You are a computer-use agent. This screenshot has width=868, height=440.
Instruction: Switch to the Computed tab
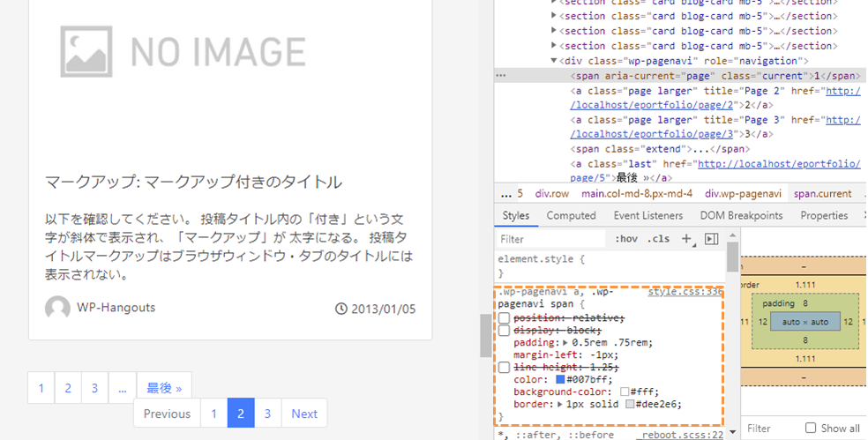pos(571,215)
